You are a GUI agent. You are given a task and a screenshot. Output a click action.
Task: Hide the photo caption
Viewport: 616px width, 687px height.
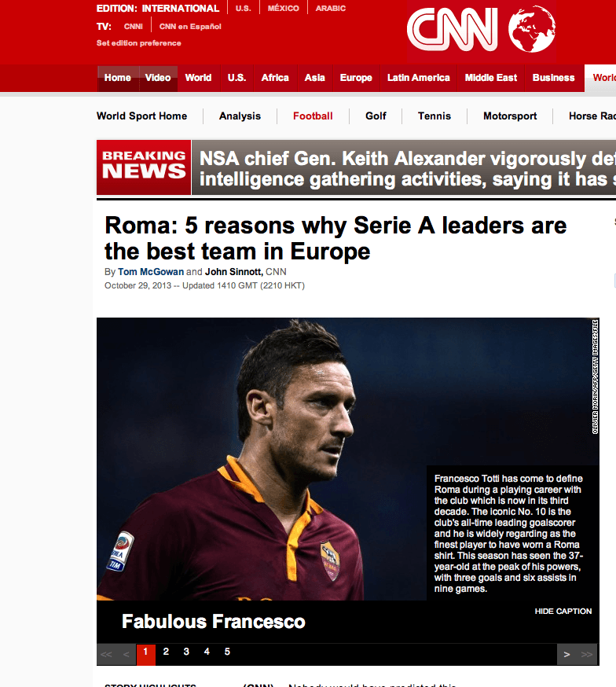[563, 612]
